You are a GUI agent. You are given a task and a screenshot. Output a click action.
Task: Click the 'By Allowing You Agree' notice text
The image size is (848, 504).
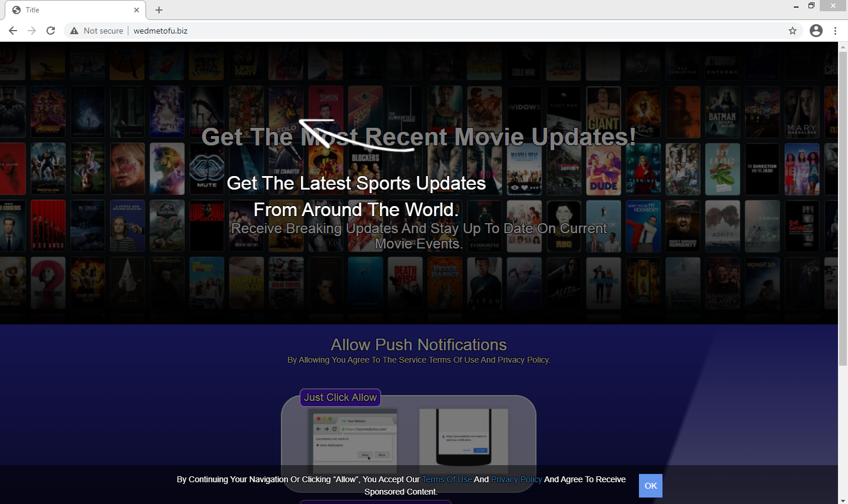pos(419,360)
